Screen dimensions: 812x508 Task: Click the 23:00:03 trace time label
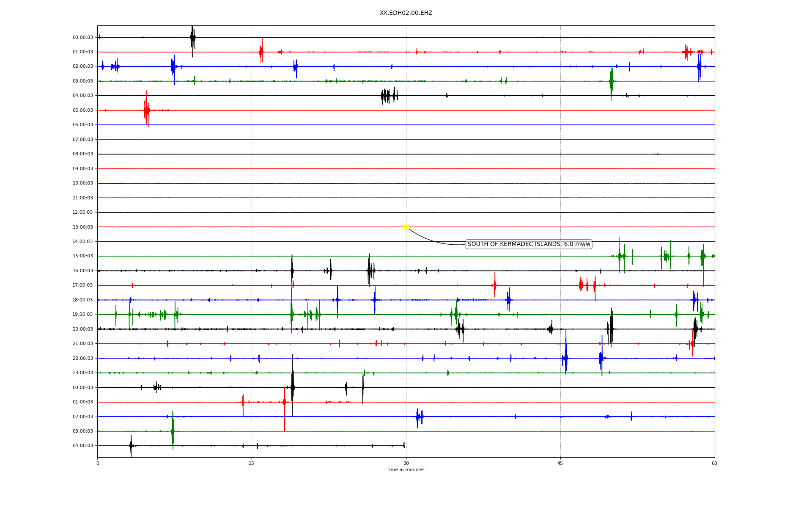(83, 373)
